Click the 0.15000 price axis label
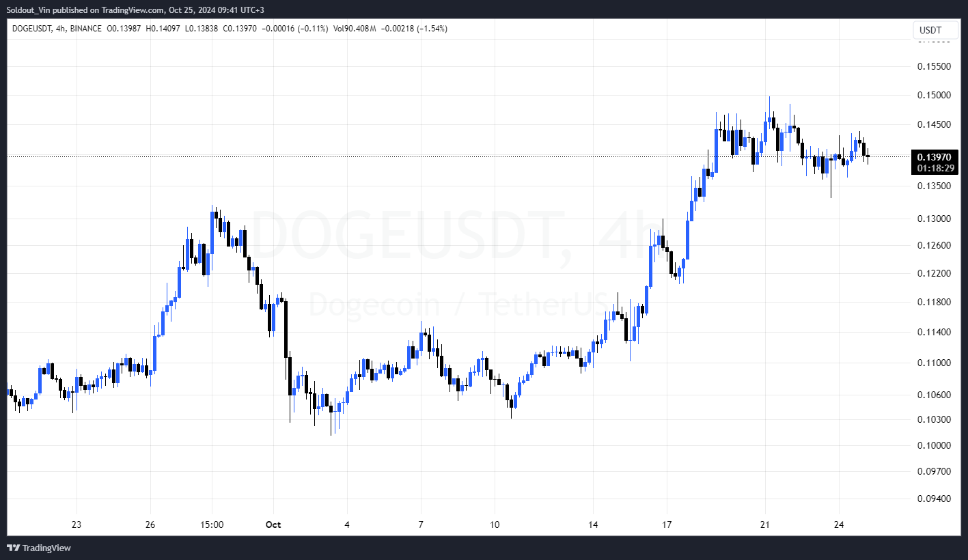 pyautogui.click(x=934, y=95)
